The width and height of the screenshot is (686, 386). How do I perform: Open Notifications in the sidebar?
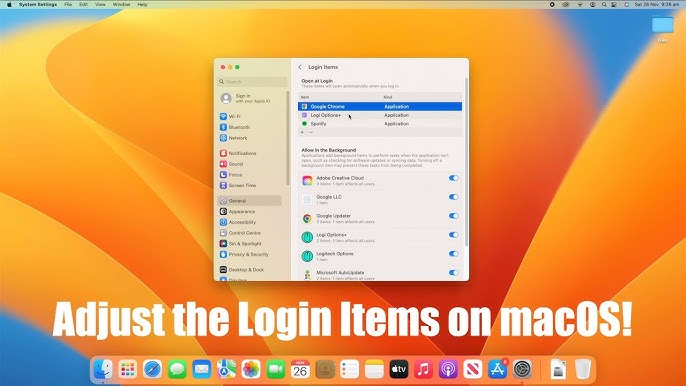(238, 153)
